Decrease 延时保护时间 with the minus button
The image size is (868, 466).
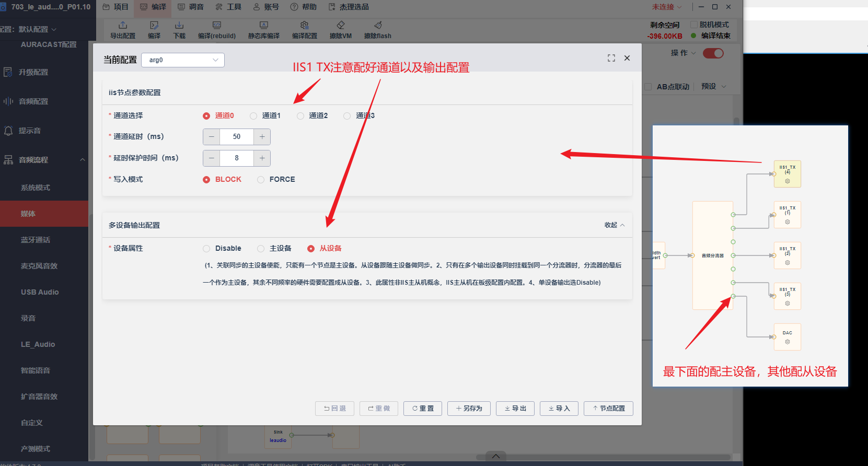(211, 158)
